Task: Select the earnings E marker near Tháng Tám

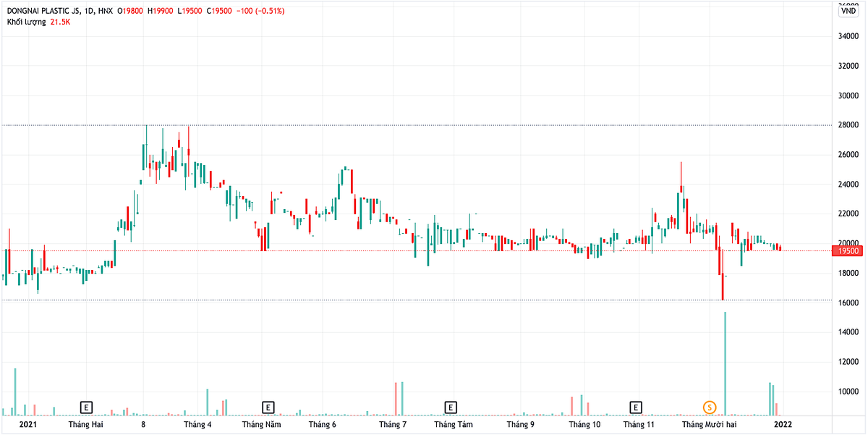Action: click(x=451, y=407)
